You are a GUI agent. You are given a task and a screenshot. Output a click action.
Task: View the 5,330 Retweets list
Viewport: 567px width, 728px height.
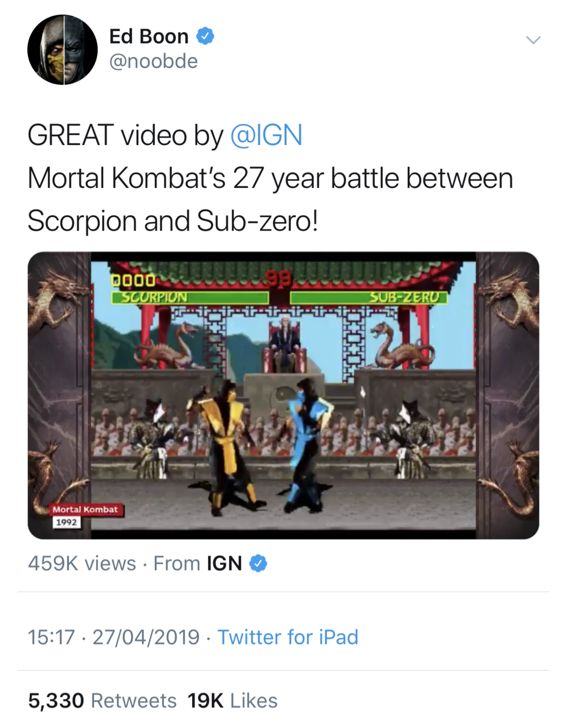[102, 701]
